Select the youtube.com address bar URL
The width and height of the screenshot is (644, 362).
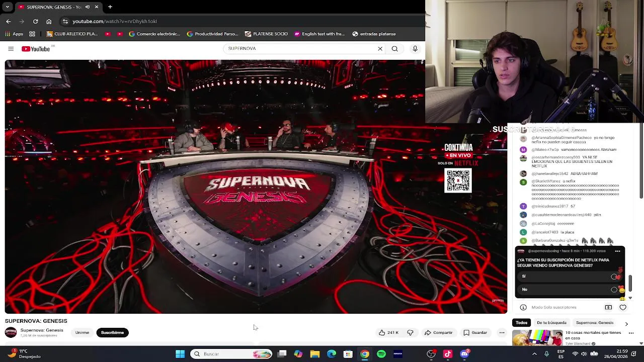pos(115,22)
